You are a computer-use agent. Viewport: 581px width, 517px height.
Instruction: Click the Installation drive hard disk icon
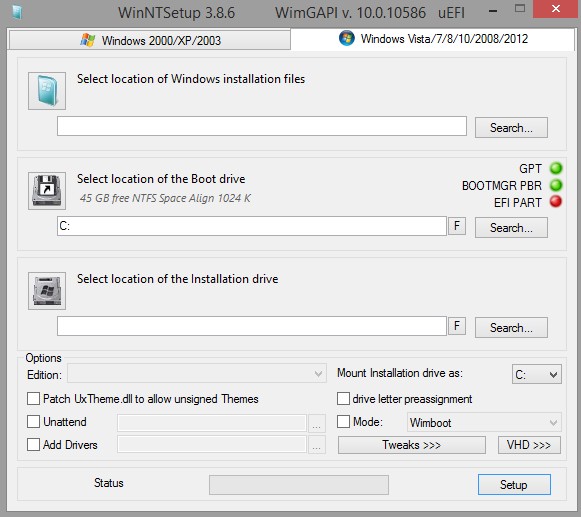(47, 291)
